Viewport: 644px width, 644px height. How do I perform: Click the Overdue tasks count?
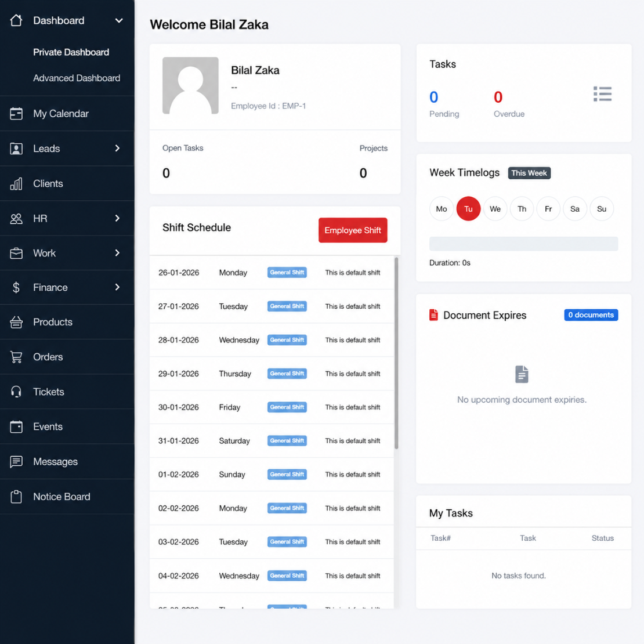point(498,97)
